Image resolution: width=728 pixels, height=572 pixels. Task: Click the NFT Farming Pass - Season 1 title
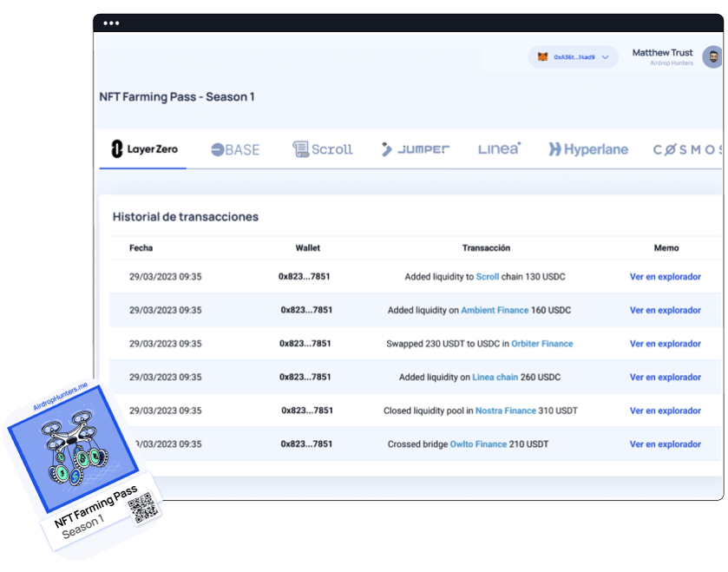pyautogui.click(x=177, y=96)
